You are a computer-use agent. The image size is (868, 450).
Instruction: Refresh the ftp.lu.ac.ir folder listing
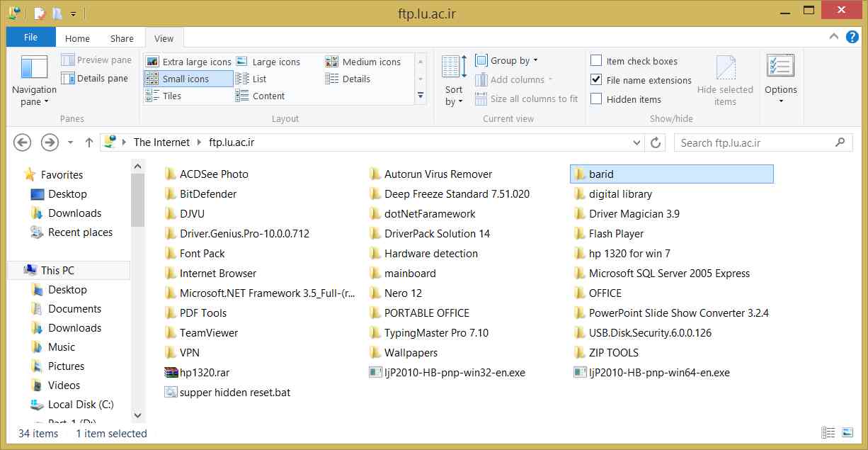(x=656, y=142)
